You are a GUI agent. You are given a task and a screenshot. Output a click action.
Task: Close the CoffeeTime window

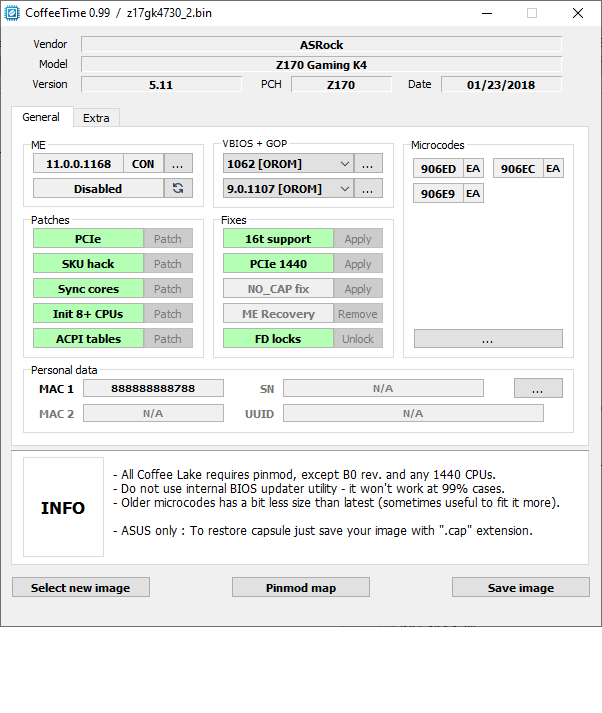pyautogui.click(x=578, y=13)
